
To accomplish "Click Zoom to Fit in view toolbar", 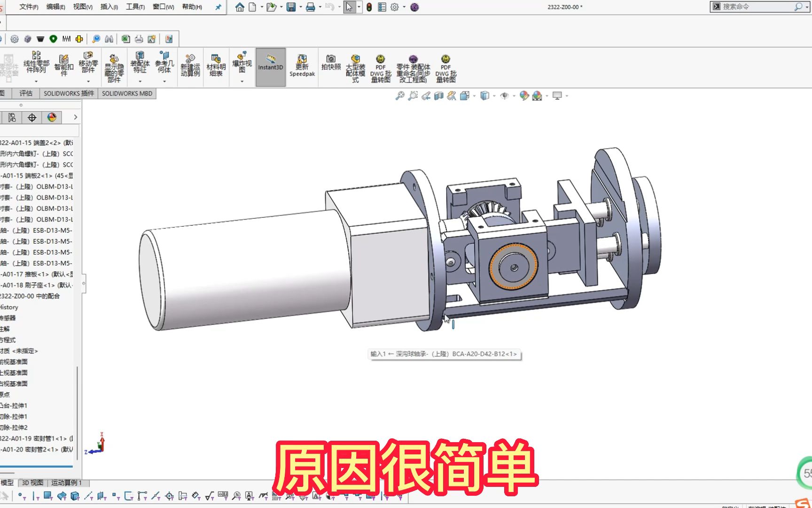I will [400, 96].
